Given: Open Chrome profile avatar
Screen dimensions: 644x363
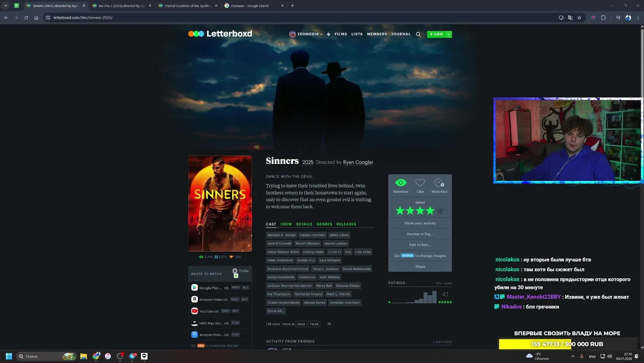Looking at the screenshot, I should tap(628, 18).
